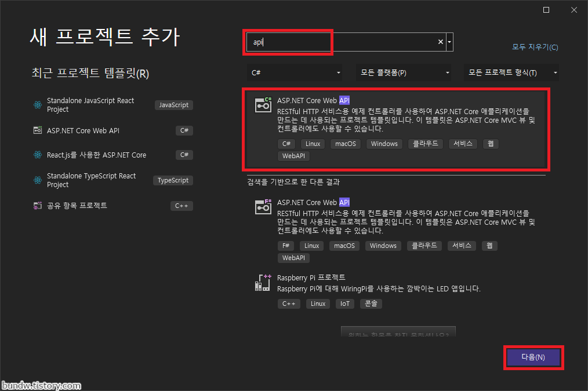Select the C# ASP.NET Core Web API title
Image resolution: width=588 pixels, height=391 pixels.
click(313, 100)
